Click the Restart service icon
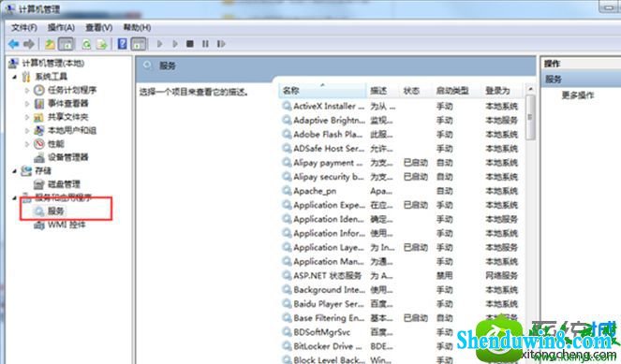 pos(221,44)
